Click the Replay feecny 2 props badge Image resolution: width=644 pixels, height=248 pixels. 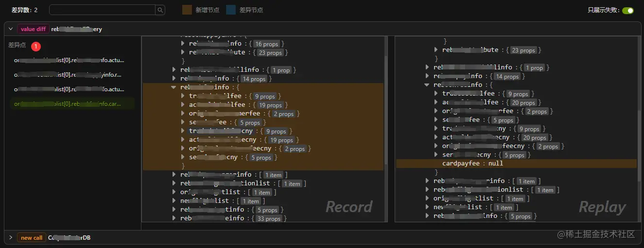pyautogui.click(x=547, y=146)
